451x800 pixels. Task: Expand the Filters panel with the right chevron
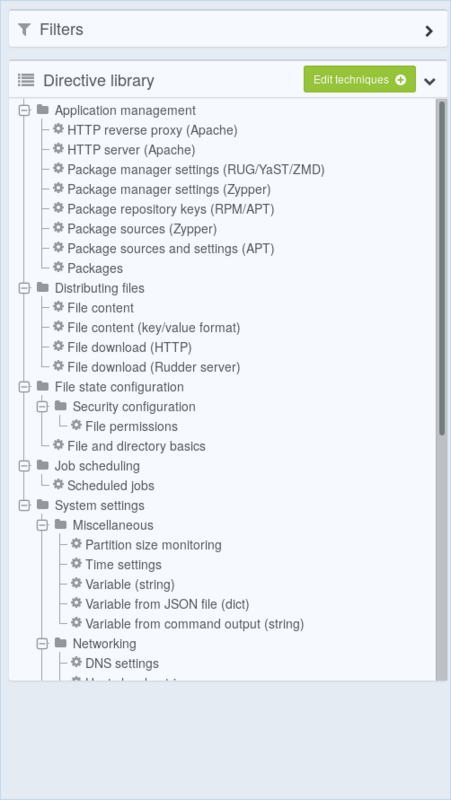point(429,31)
